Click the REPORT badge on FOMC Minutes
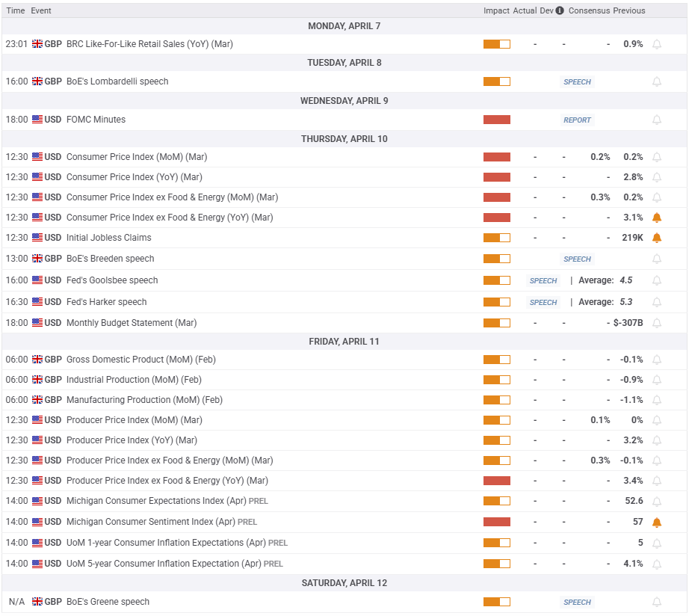The image size is (689, 616). [x=577, y=120]
